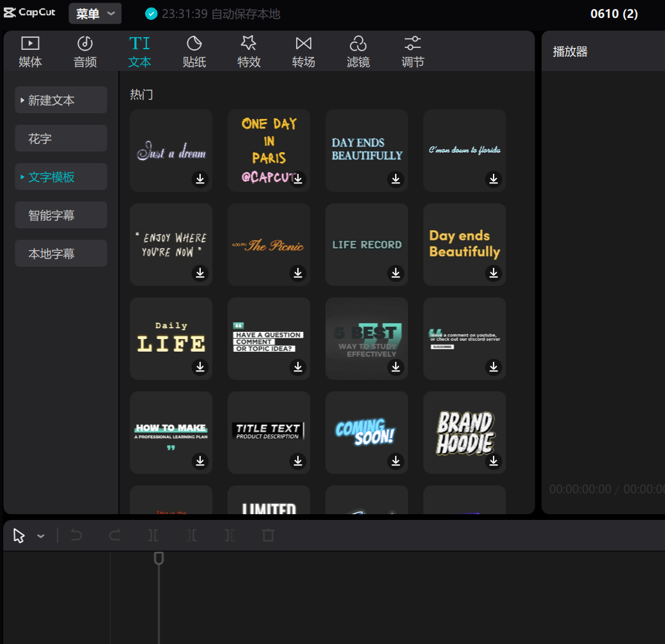The width and height of the screenshot is (665, 644).
Task: Download the Have a Question Comment template
Action: click(x=298, y=366)
